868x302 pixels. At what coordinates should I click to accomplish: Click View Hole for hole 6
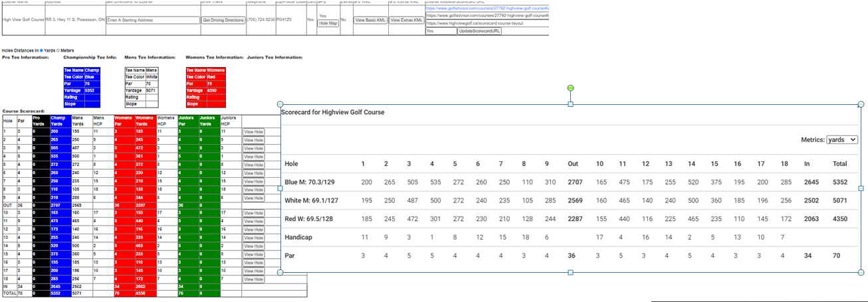point(254,173)
